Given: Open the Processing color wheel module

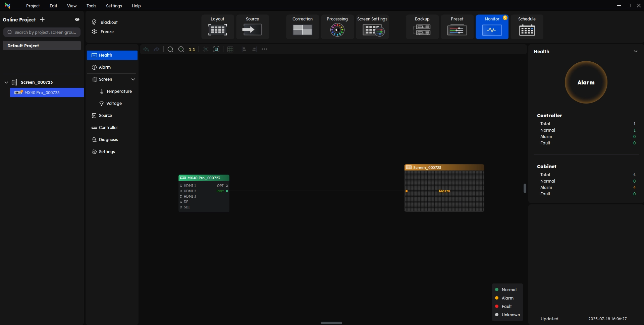Looking at the screenshot, I should [x=337, y=27].
